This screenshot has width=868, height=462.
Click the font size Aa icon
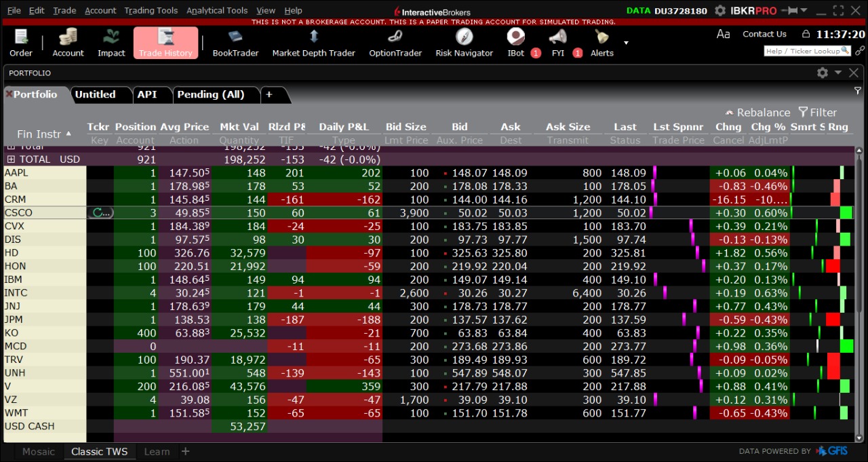tap(724, 34)
